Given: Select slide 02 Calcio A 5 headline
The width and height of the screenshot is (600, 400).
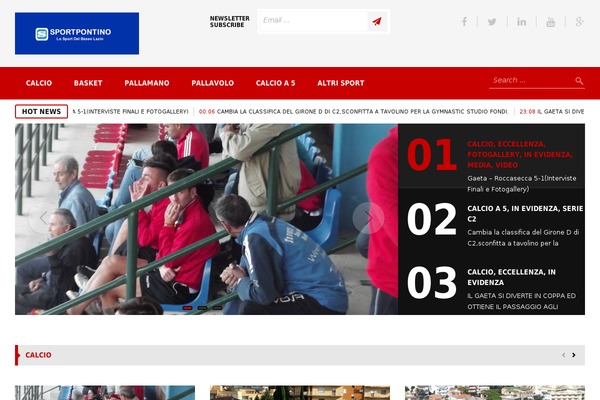Looking at the screenshot, I should (525, 214).
